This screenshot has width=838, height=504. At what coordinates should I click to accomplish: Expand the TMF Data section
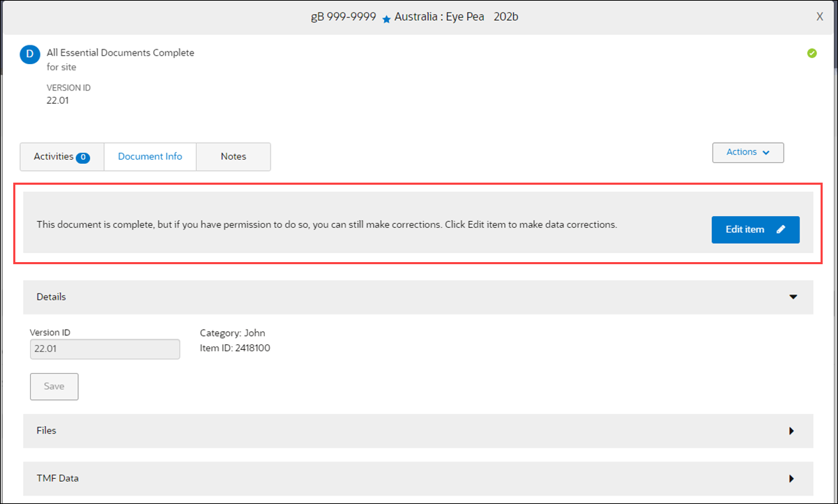pos(792,479)
